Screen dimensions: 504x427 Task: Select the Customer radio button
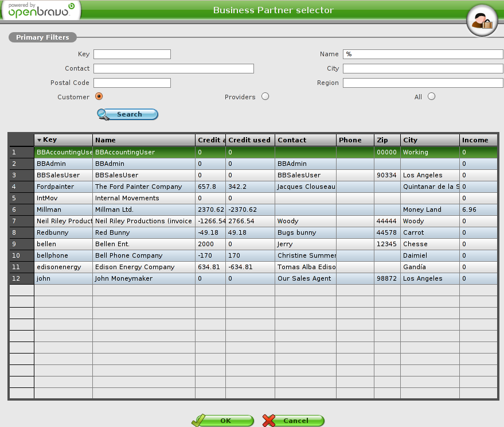point(99,96)
